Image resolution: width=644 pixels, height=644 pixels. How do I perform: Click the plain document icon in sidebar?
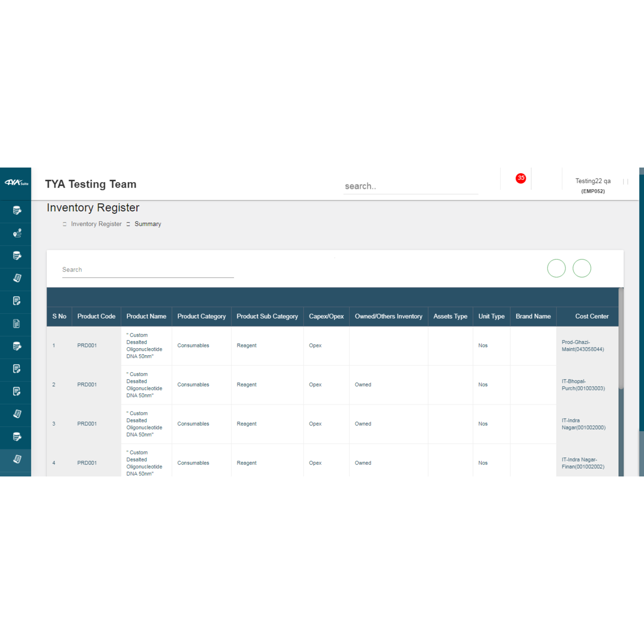coord(17,324)
